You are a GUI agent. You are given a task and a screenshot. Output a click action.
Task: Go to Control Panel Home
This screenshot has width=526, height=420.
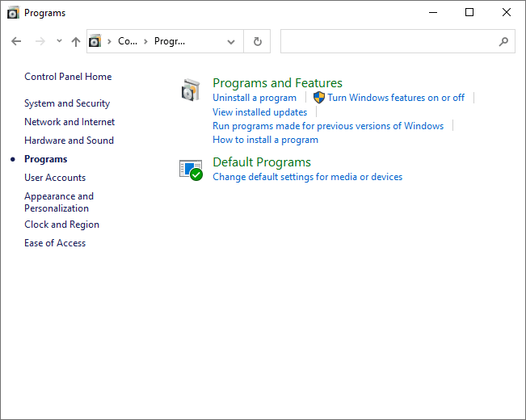pyautogui.click(x=68, y=77)
